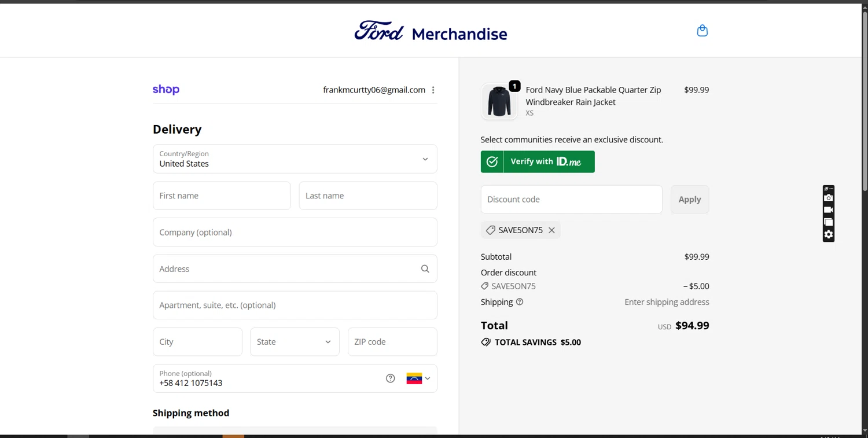Viewport: 868px width, 438px height.
Task: Click the Verify with ID.me button
Action: click(537, 162)
